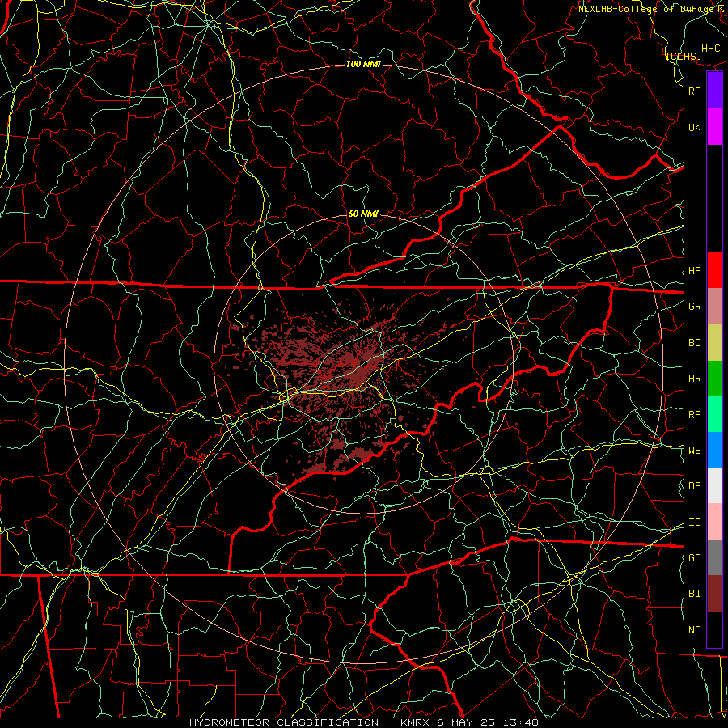Viewport: 728px width, 728px height.
Task: Click the biological echo patch on southern state border
Action: coord(363,455)
